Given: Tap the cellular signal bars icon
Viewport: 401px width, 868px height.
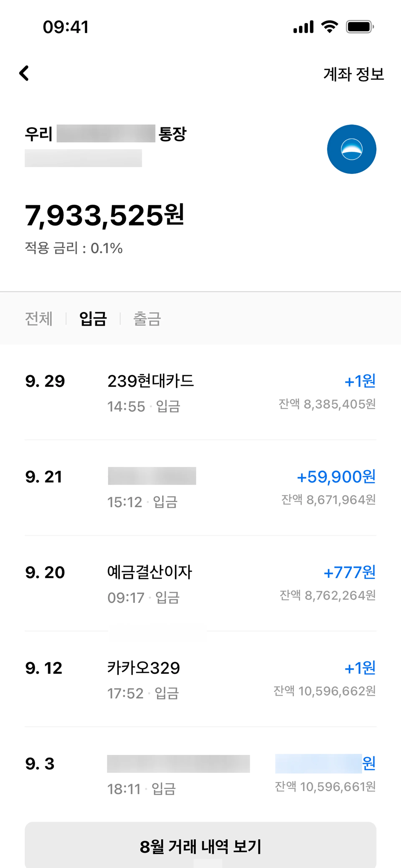Looking at the screenshot, I should tap(303, 27).
